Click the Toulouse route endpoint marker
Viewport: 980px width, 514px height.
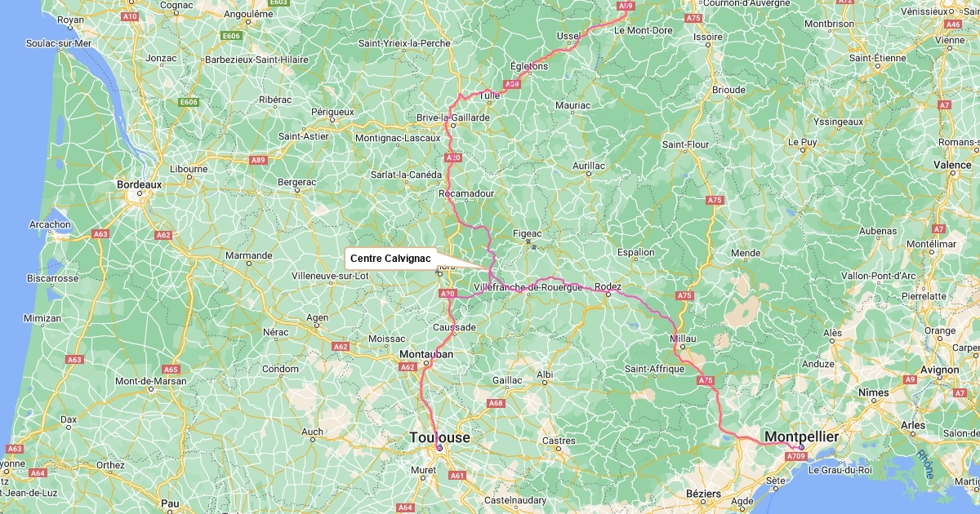(440, 448)
